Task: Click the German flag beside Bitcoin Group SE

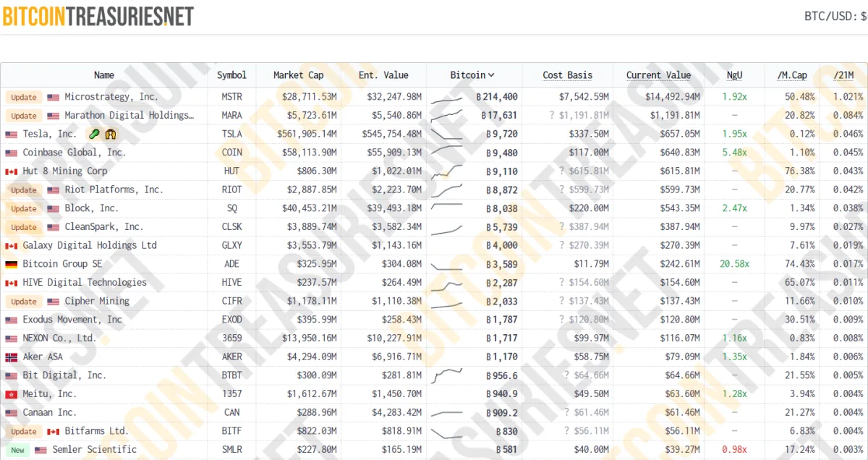Action: 11,265
